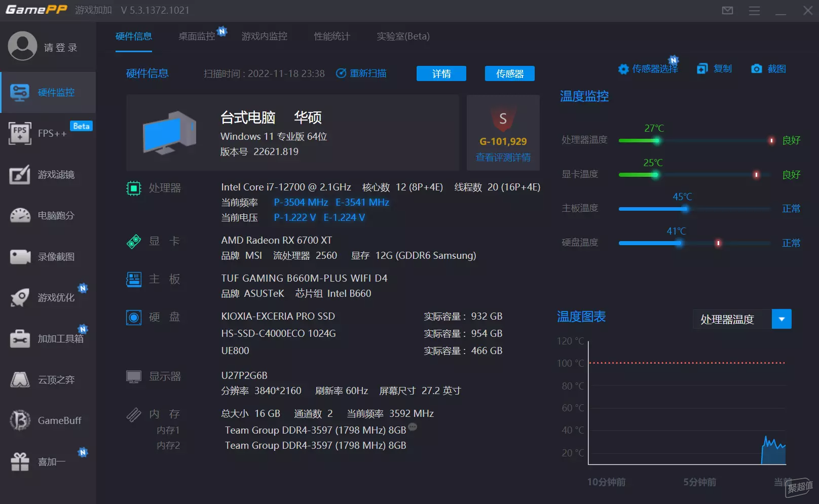
Task: Click P-1.222 V voltage value
Action: [x=295, y=218]
